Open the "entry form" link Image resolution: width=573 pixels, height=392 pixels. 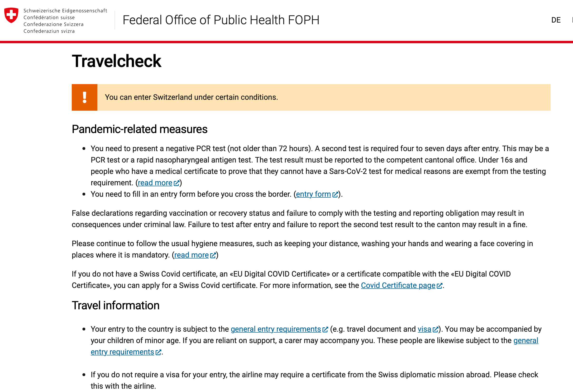coord(313,194)
